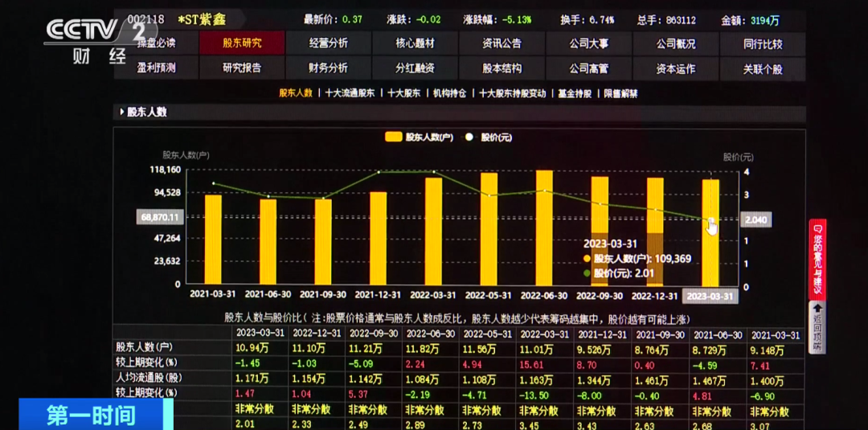The image size is (868, 430).
Task: Click the 金额 3194万 value
Action: (x=764, y=20)
